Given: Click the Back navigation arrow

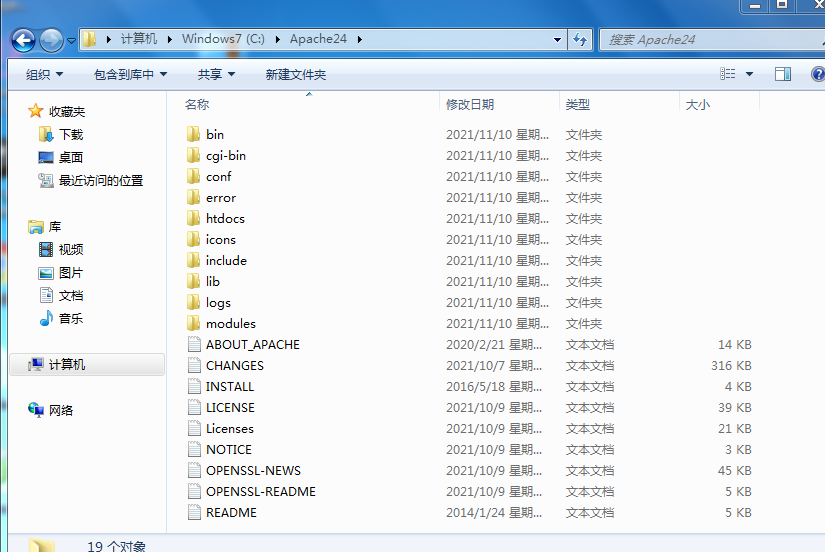Looking at the screenshot, I should point(23,40).
